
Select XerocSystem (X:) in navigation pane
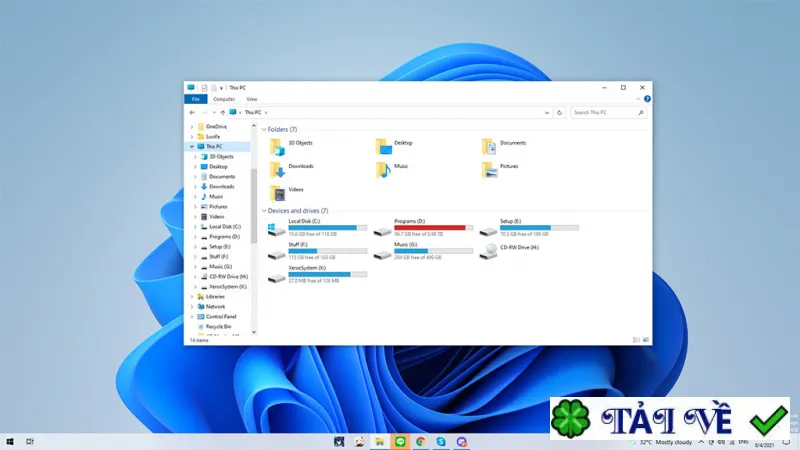coord(228,287)
